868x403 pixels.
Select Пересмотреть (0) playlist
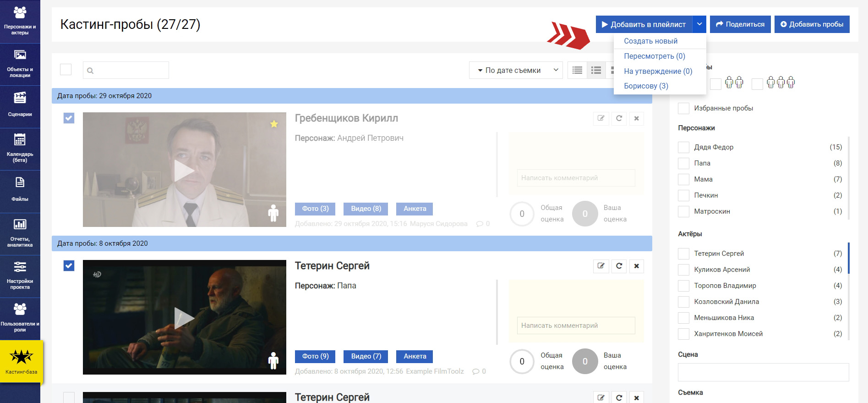coord(654,56)
